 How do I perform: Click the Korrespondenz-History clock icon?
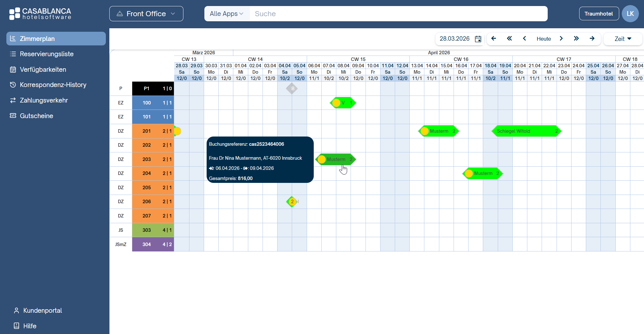(x=13, y=85)
